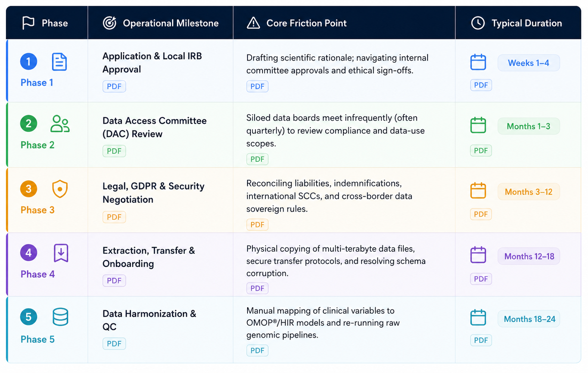Click the shield icon in Phase 3
588x373 pixels.
coord(60,189)
